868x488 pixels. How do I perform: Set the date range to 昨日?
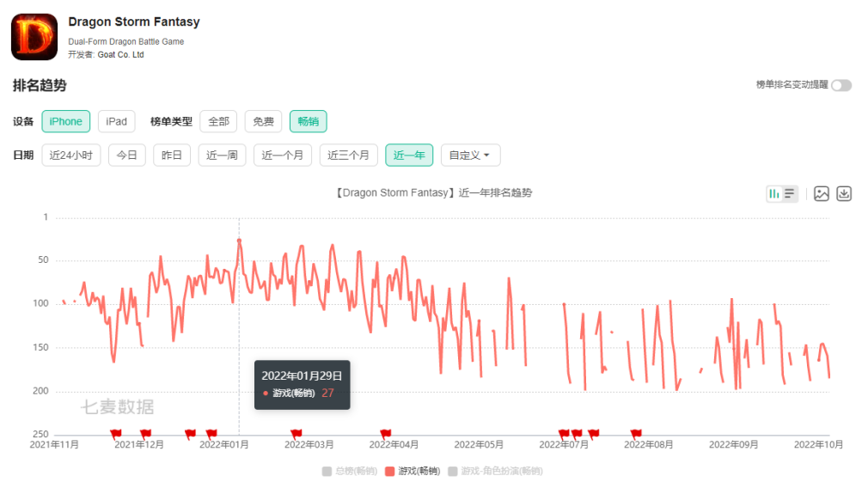[x=172, y=156]
